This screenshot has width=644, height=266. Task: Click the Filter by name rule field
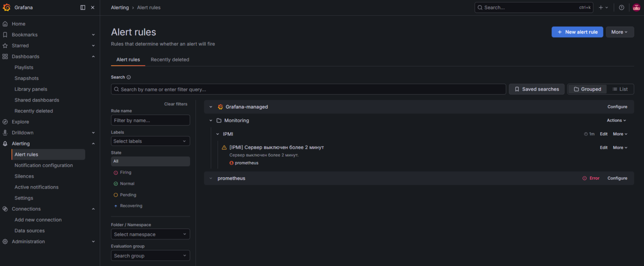[150, 121]
